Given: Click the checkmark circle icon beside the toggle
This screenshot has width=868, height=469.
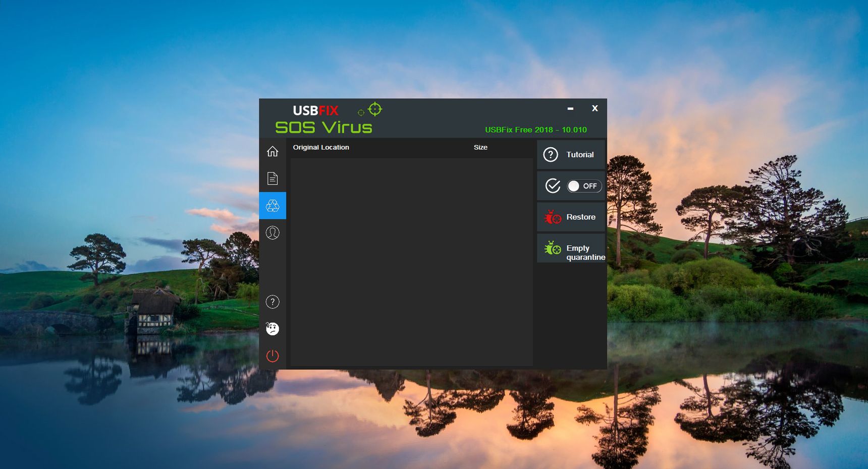Looking at the screenshot, I should click(x=553, y=186).
